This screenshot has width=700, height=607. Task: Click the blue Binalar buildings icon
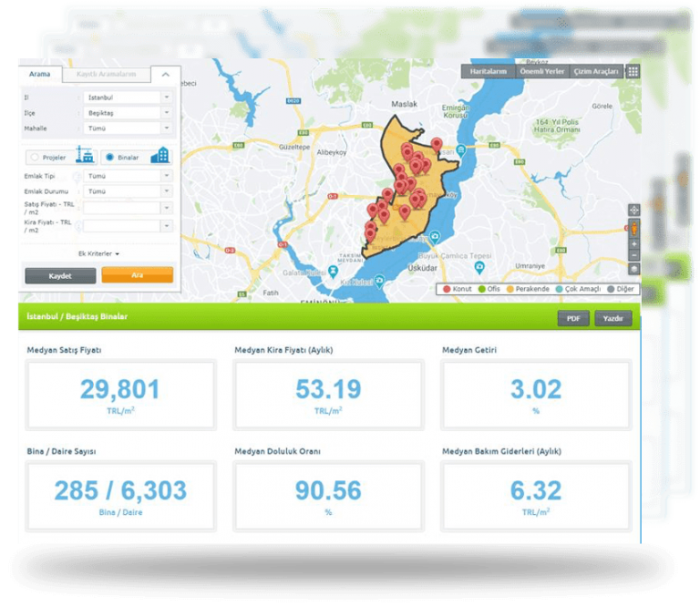coord(160,156)
